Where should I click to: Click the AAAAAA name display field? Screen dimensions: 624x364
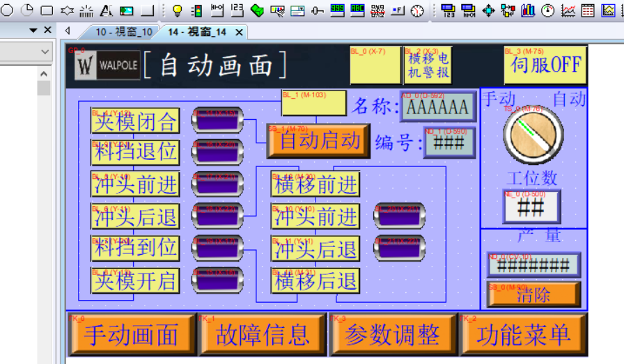(438, 107)
